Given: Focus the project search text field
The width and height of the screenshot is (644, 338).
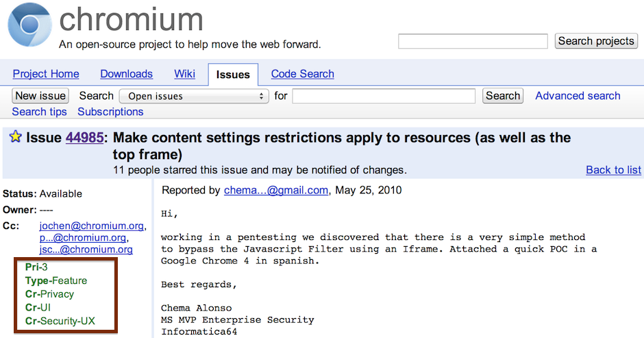Looking at the screenshot, I should [x=473, y=41].
